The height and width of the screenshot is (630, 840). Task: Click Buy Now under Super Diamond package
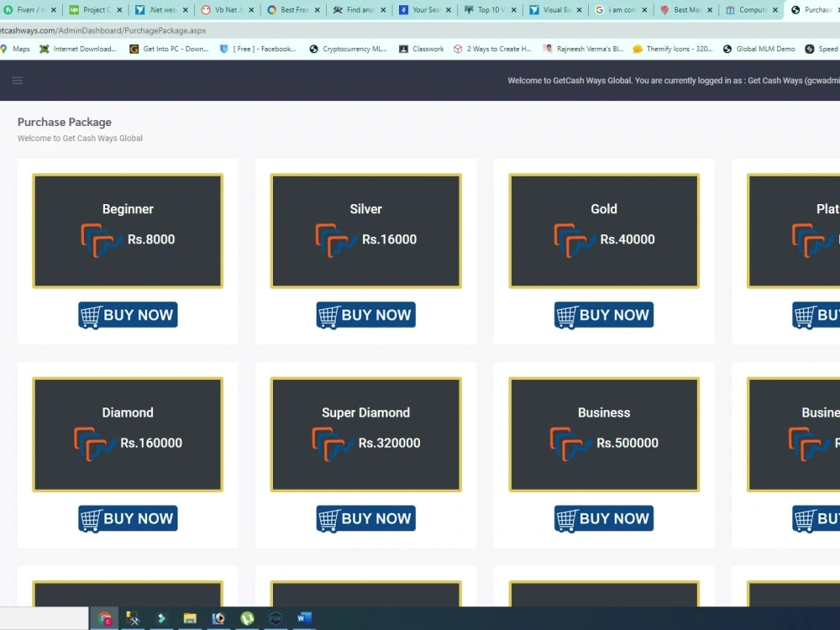[366, 518]
